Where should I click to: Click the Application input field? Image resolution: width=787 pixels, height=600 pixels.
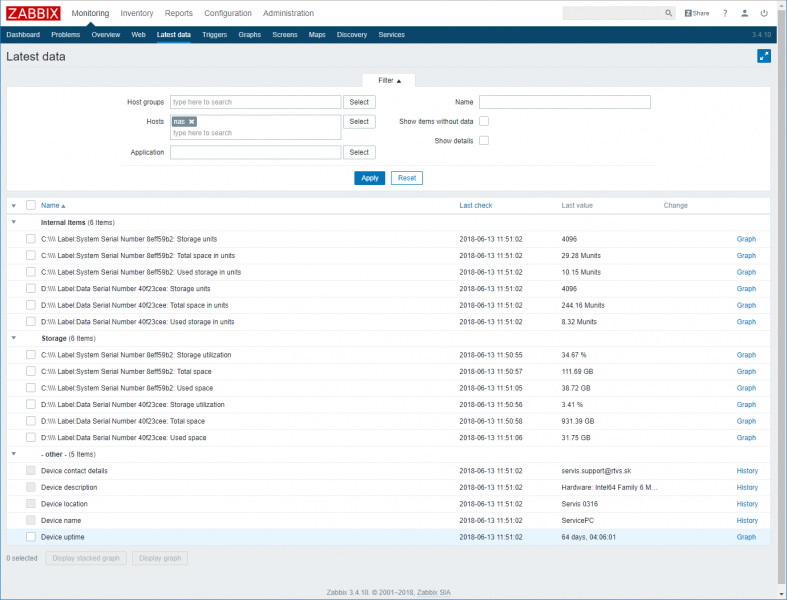click(x=255, y=153)
